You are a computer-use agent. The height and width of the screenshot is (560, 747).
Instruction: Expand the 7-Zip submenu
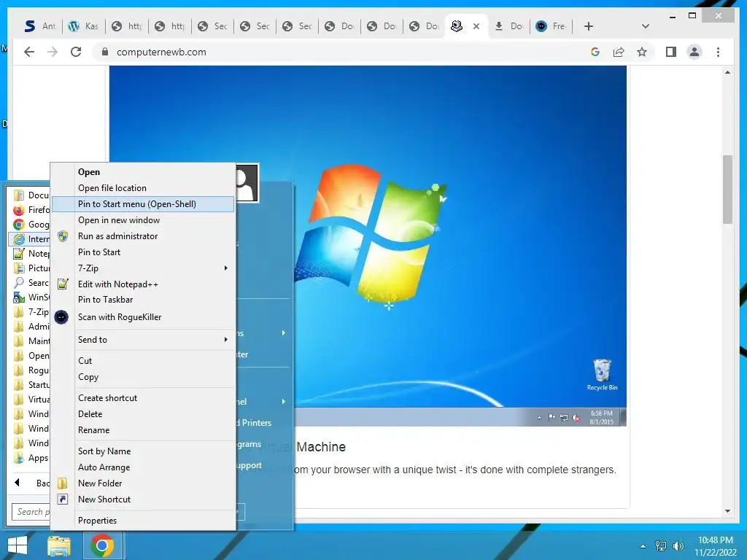tap(143, 268)
